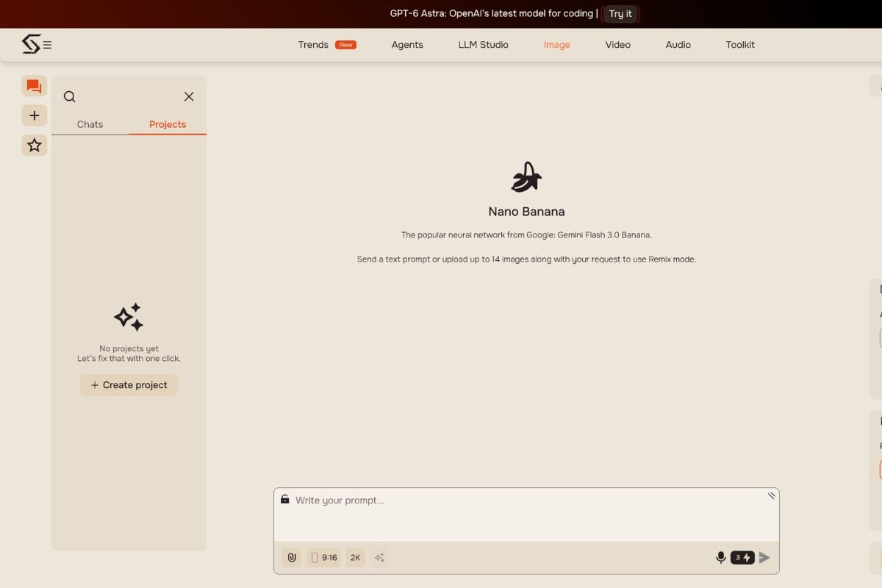Open Video in the top navigation
The image size is (882, 588).
(x=617, y=45)
